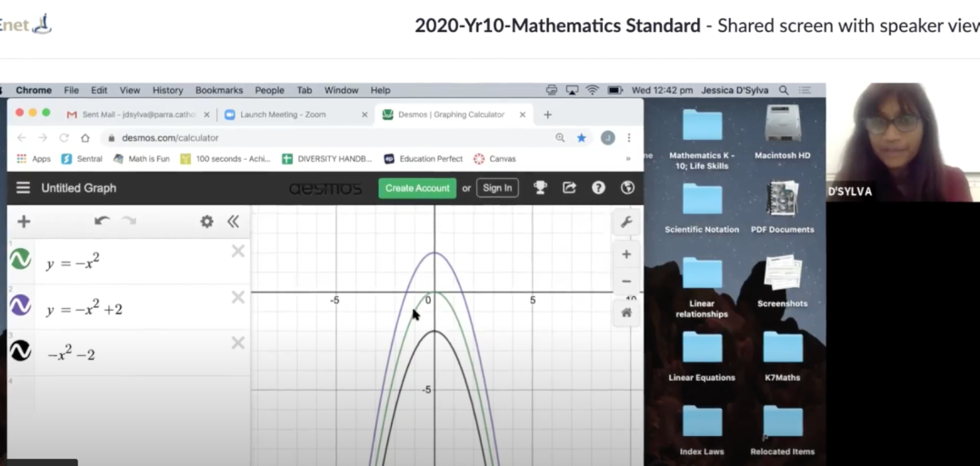980x466 pixels.
Task: Delete the y = -x² +2 expression
Action: [x=238, y=297]
